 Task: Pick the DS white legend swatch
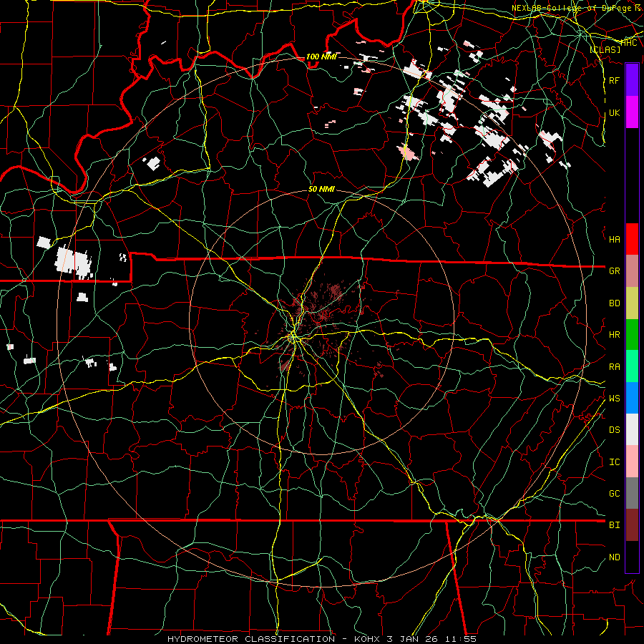coord(632,429)
